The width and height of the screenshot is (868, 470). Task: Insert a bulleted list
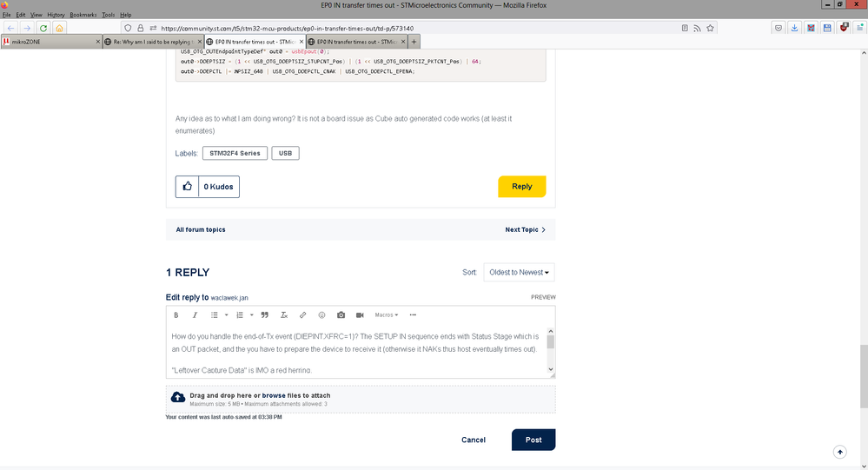tap(215, 315)
